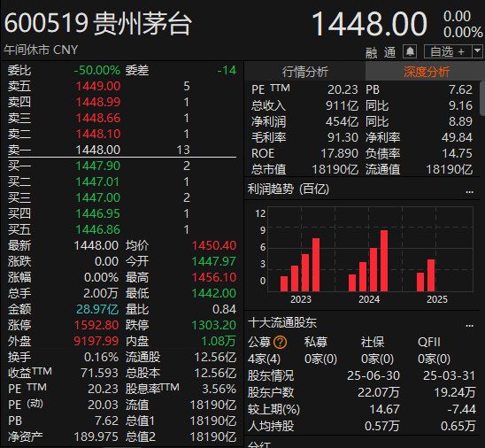Screen dimensions: 485x448
Task: Select the QFII shareholder category
Action: 428,342
